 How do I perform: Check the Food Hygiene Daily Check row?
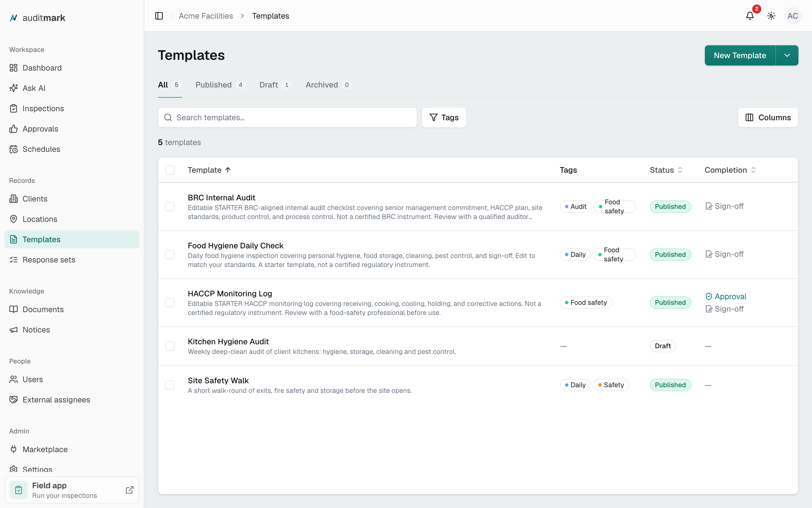170,255
